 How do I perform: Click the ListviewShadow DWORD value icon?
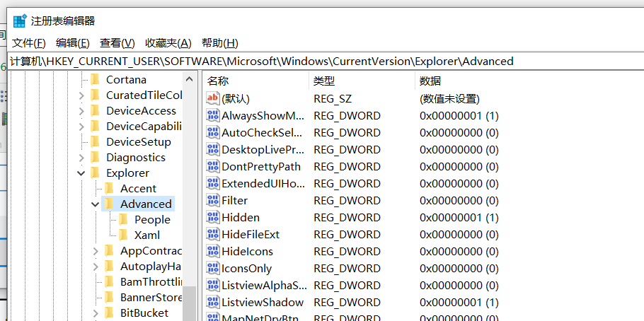213,303
